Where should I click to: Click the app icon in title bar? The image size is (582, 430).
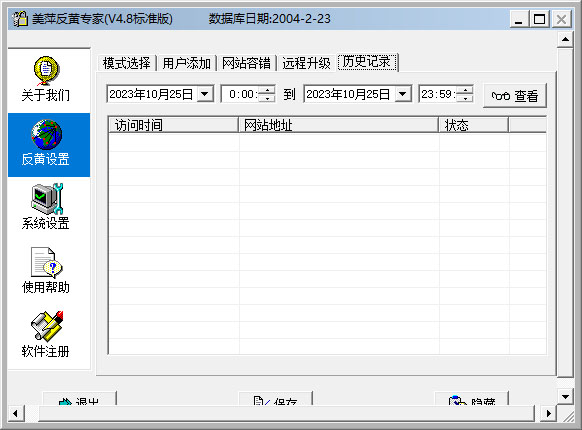pyautogui.click(x=20, y=19)
